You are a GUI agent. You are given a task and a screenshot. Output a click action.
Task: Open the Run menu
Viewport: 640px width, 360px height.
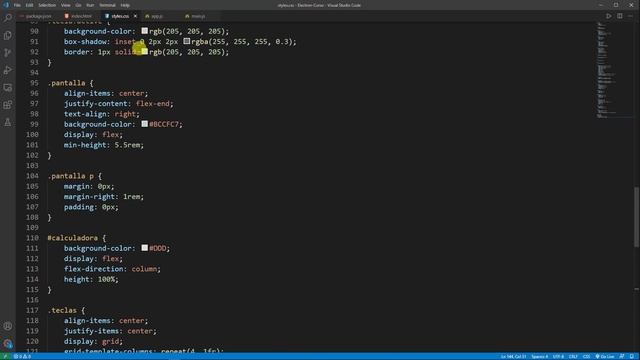pyautogui.click(x=90, y=5)
